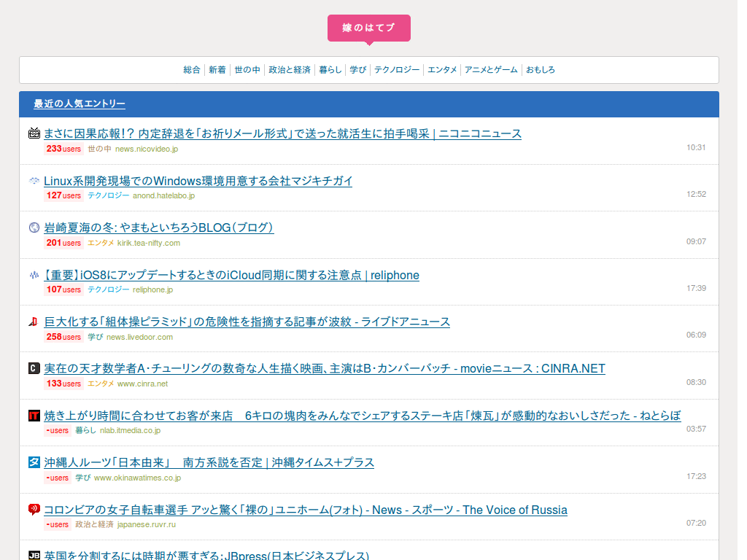
Task: Click the エンタメ tag next to www.cinra.net
Action: [101, 384]
